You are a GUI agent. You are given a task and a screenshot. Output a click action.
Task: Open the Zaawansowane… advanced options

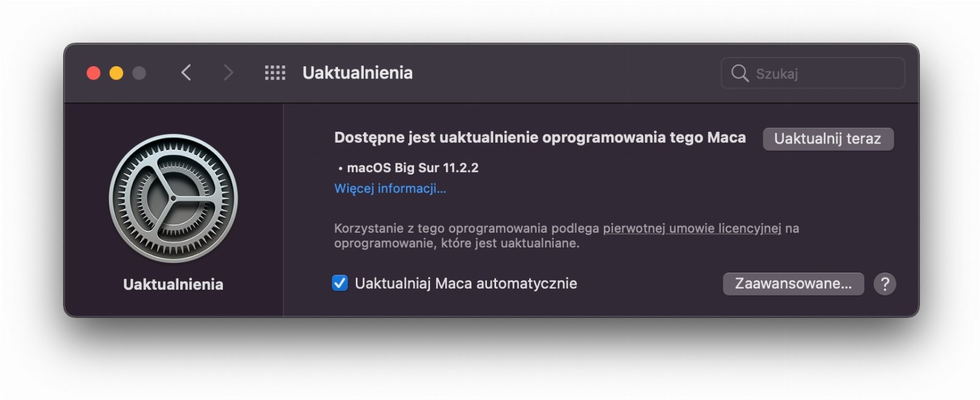pos(793,284)
